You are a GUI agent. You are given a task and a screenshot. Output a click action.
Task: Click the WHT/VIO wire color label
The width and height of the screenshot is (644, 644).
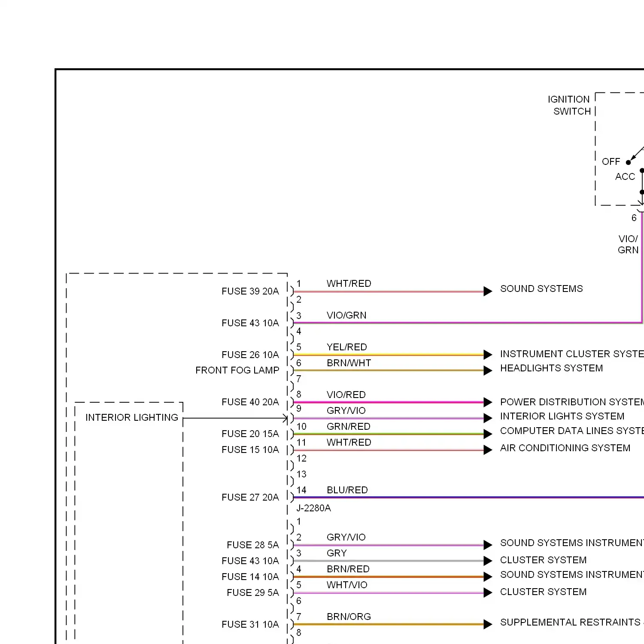click(347, 585)
